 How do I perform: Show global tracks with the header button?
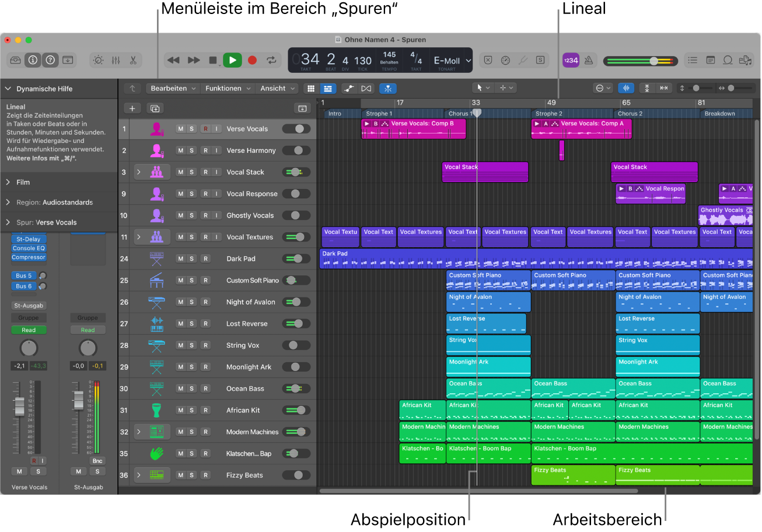pyautogui.click(x=302, y=108)
